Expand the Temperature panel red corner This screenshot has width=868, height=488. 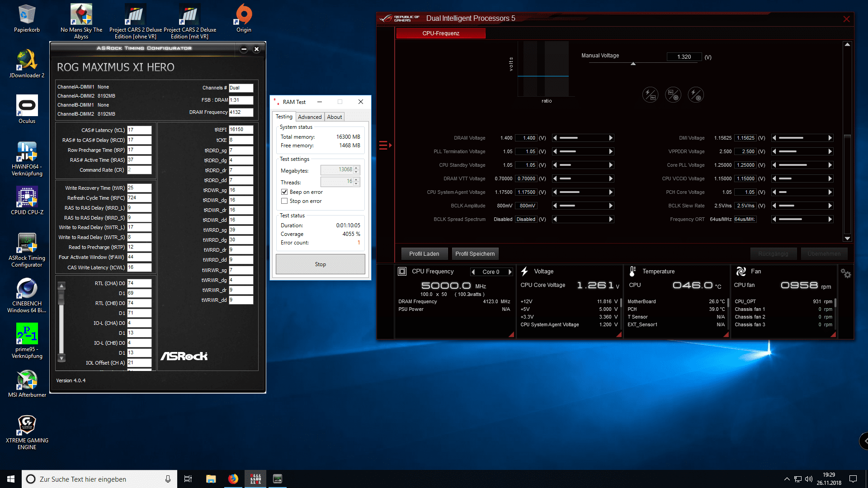coord(726,335)
